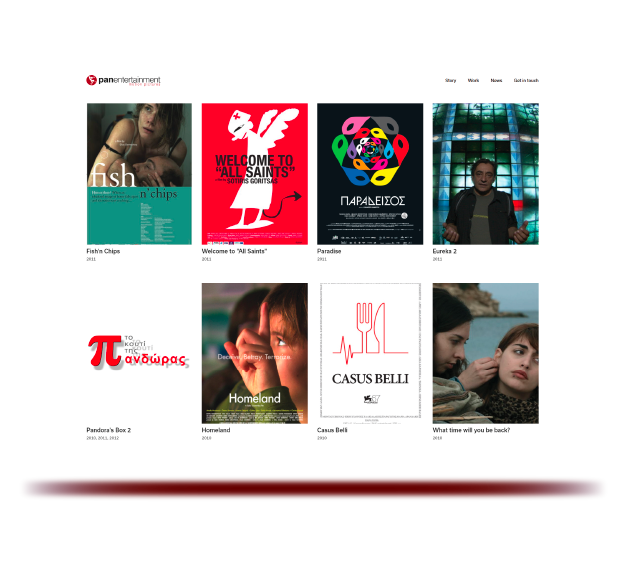Screen dimensions: 631x572
Task: Open the Eureka 2 thumbnail
Action: click(485, 173)
